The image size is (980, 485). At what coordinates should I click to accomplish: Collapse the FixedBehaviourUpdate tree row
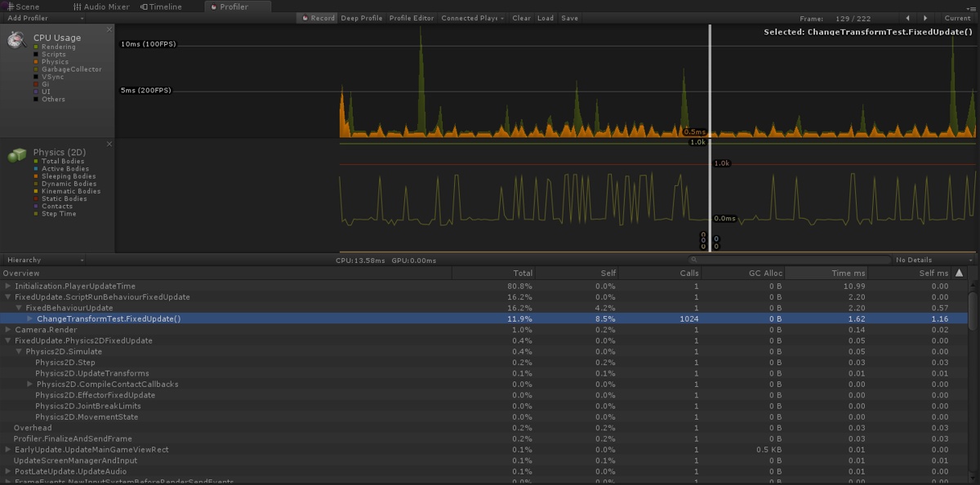19,308
